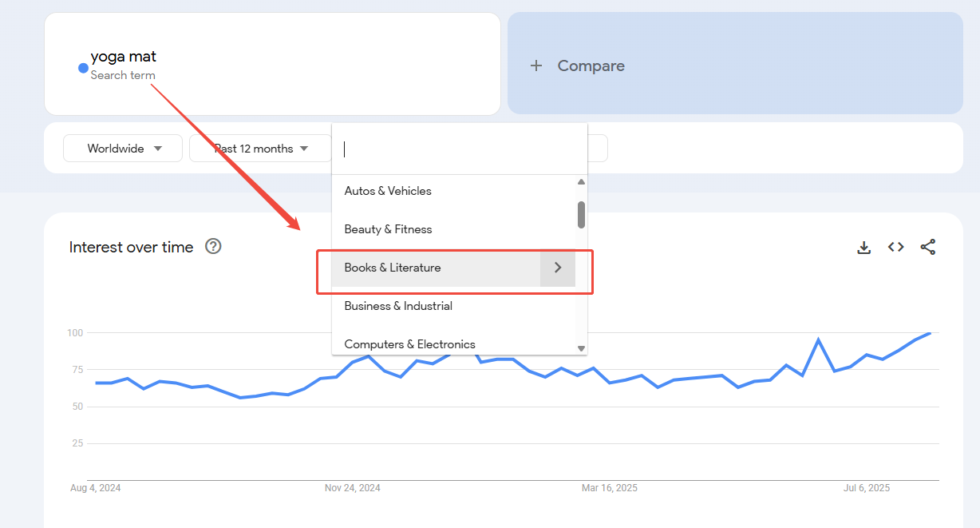980x528 pixels.
Task: Click the blue dot beside yoga mat
Action: 83,68
